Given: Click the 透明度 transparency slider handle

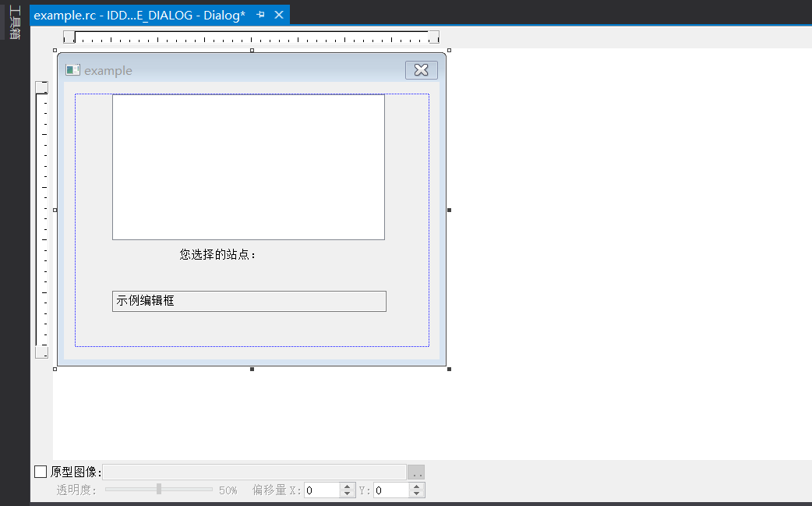Looking at the screenshot, I should pos(159,490).
